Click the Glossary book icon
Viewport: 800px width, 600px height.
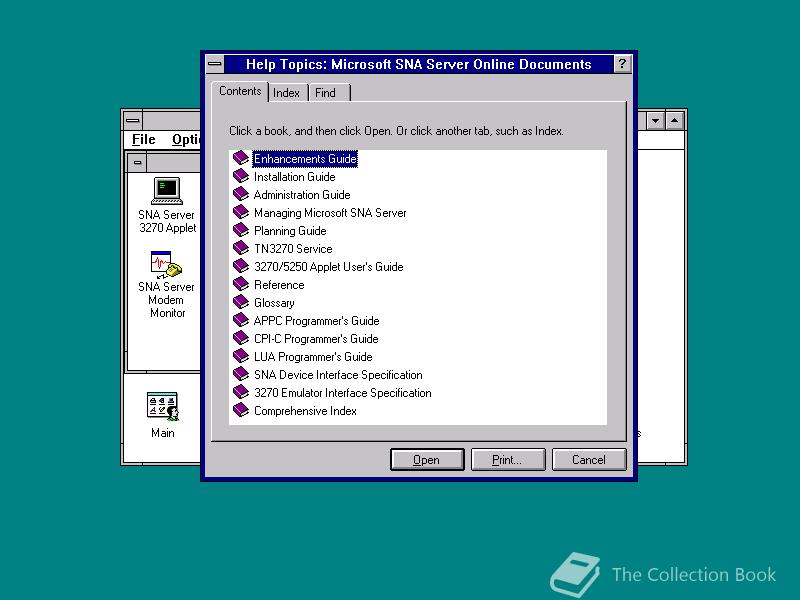[241, 302]
